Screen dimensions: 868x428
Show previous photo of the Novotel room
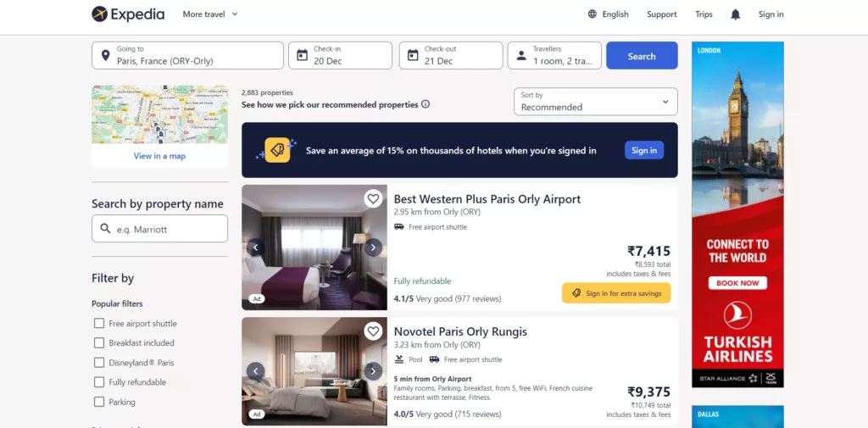click(256, 371)
